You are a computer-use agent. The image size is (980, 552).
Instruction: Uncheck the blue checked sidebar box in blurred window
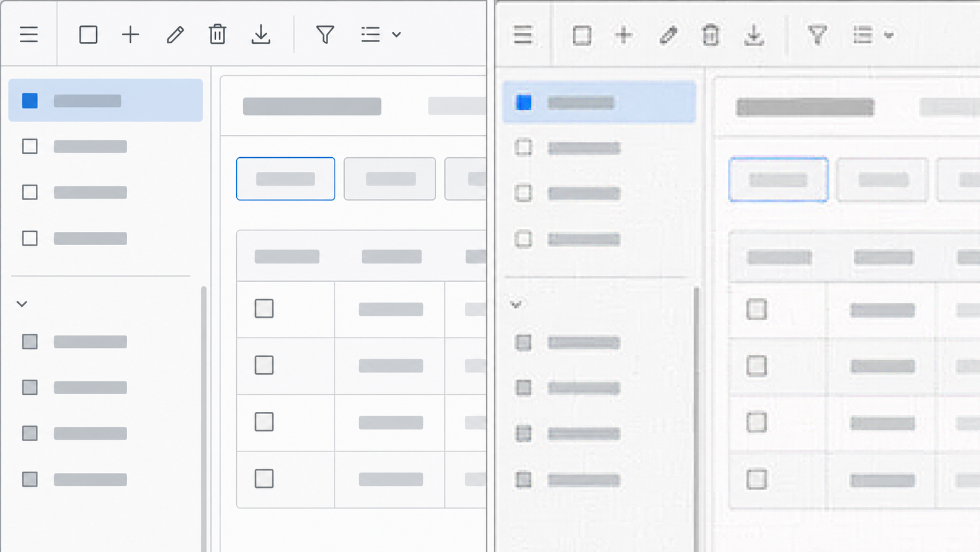pos(523,102)
